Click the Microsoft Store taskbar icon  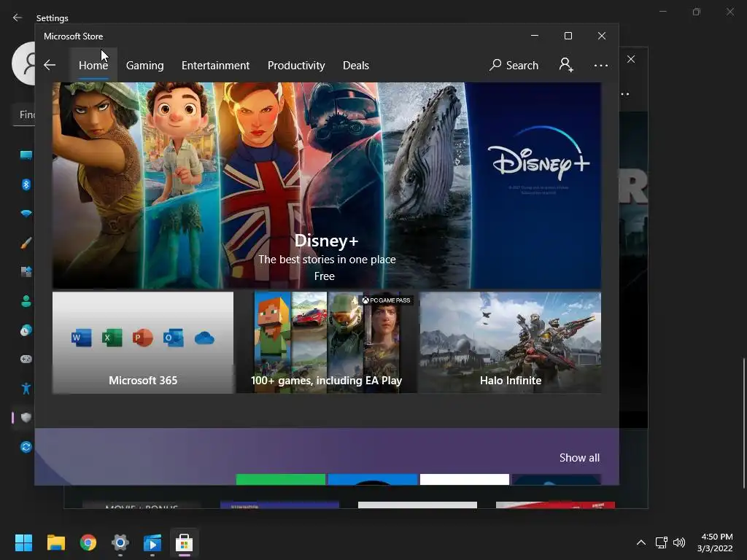click(185, 542)
